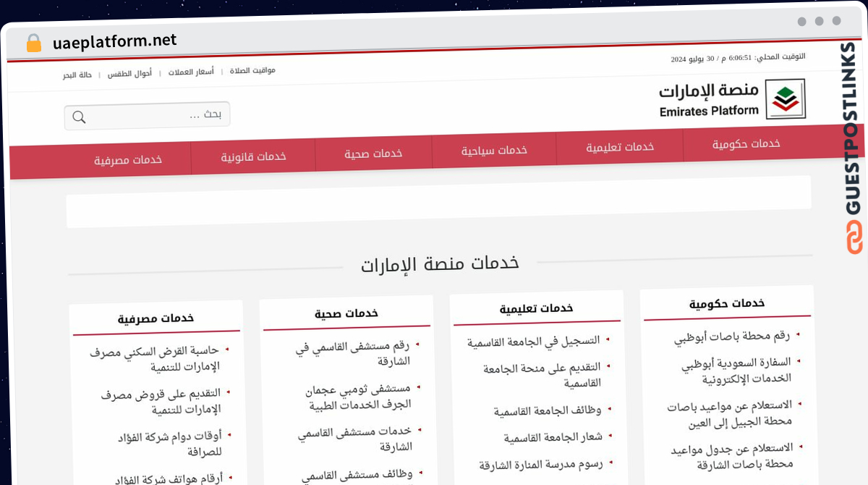
Task: Open مستشفى ثومبي عجمان الجرف link
Action: 359,397
